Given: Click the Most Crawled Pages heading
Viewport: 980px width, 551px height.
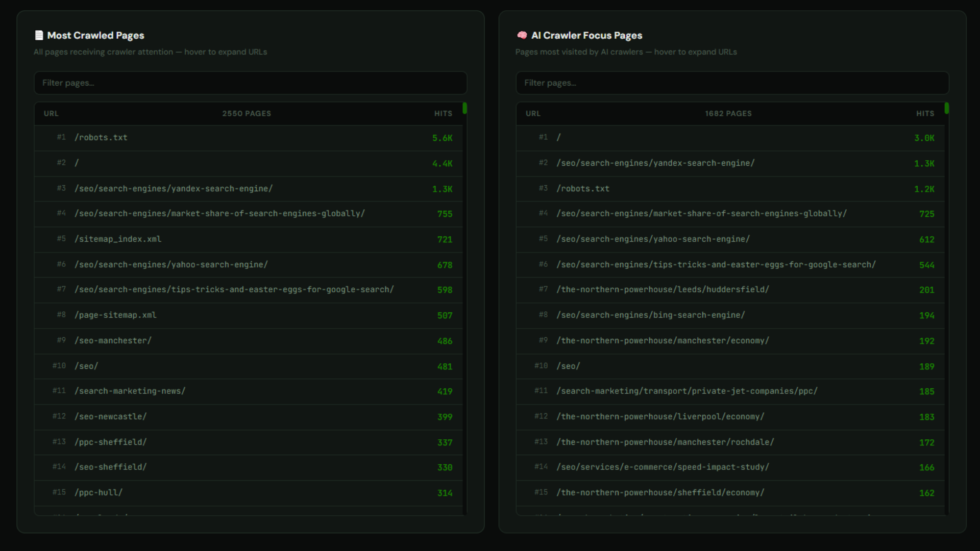Looking at the screenshot, I should (x=95, y=35).
